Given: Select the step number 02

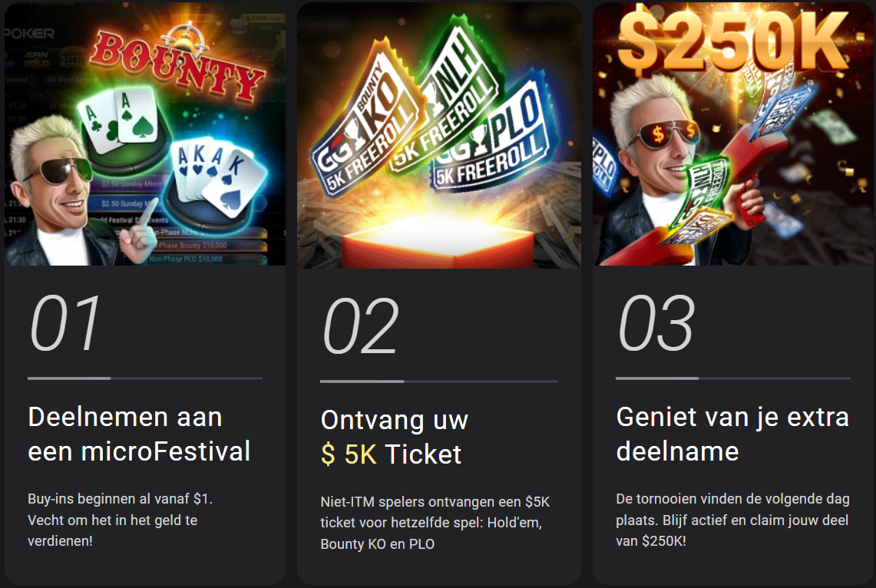Looking at the screenshot, I should tap(361, 326).
